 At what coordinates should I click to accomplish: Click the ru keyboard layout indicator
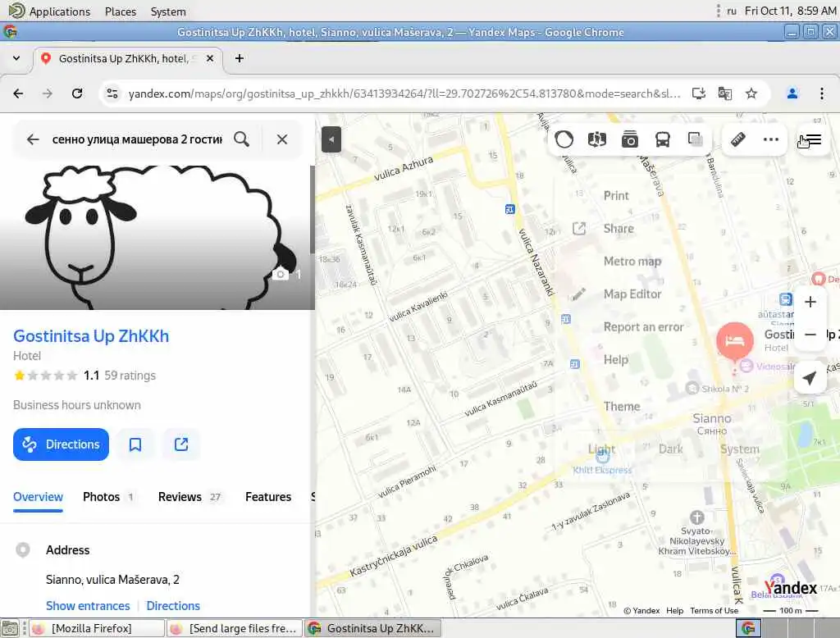coord(732,11)
